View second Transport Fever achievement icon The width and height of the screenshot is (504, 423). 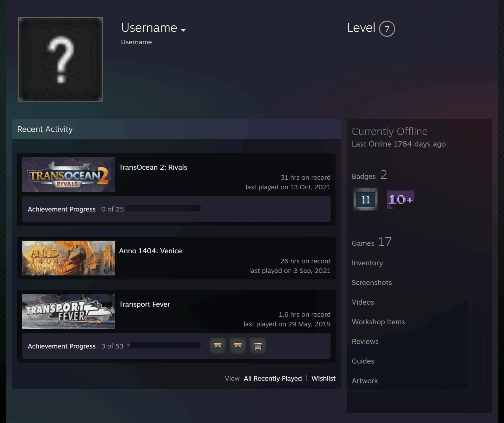[x=238, y=346]
